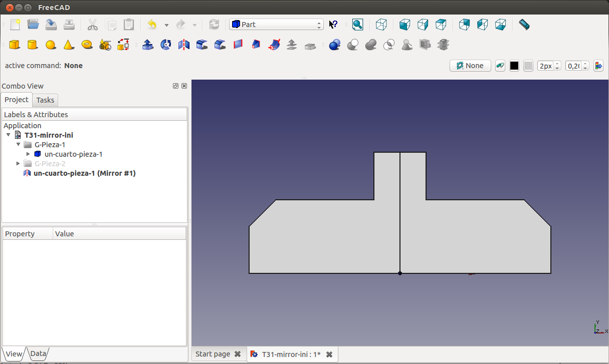Click the Cylinder primitive icon
Viewport: 609px width, 364px height.
[x=33, y=45]
